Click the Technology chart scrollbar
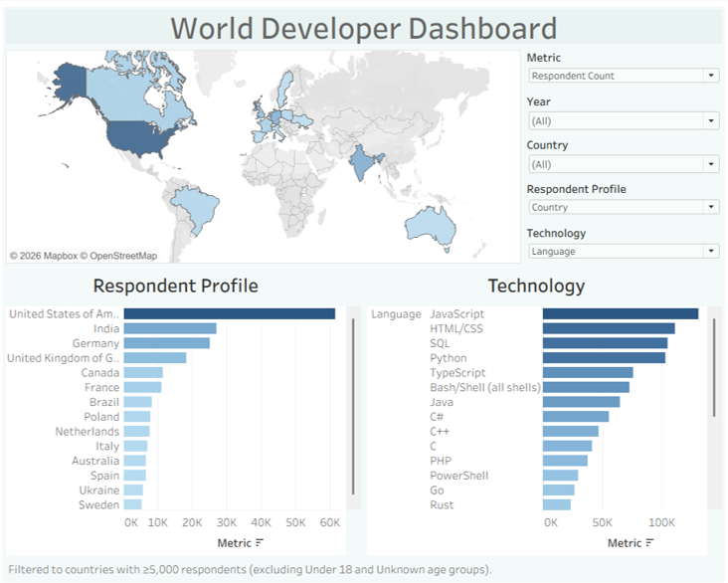The height and width of the screenshot is (583, 728). pyautogui.click(x=714, y=367)
